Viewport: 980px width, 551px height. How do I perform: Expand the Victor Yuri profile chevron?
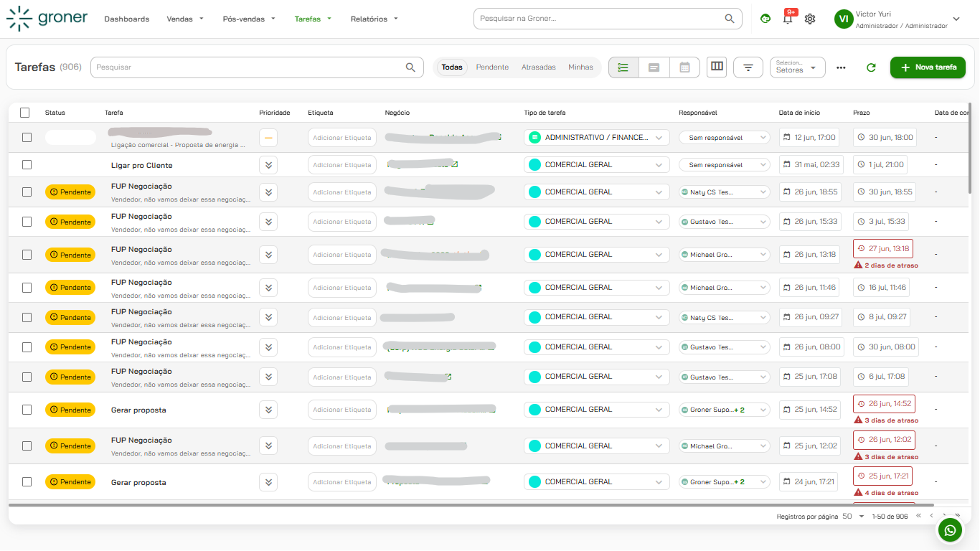point(956,19)
